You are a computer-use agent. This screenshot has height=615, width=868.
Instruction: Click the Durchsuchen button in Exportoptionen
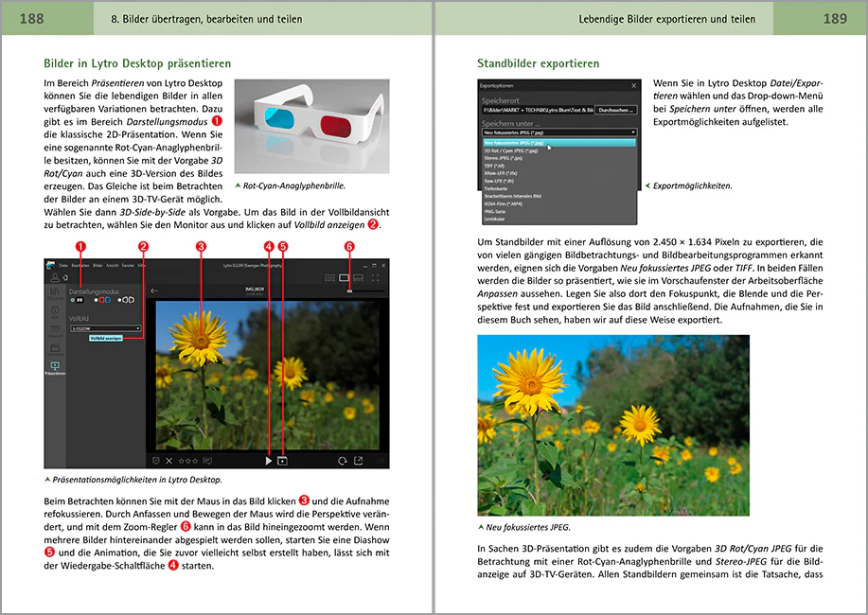[x=615, y=110]
